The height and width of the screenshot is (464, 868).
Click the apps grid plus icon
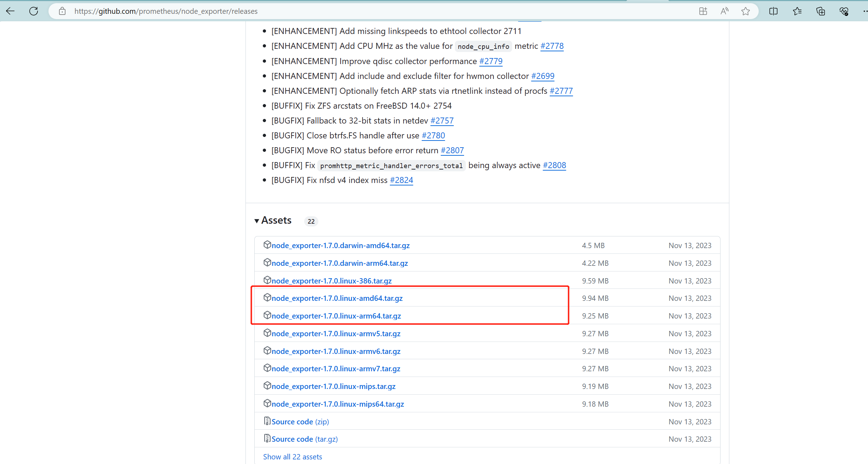[703, 11]
